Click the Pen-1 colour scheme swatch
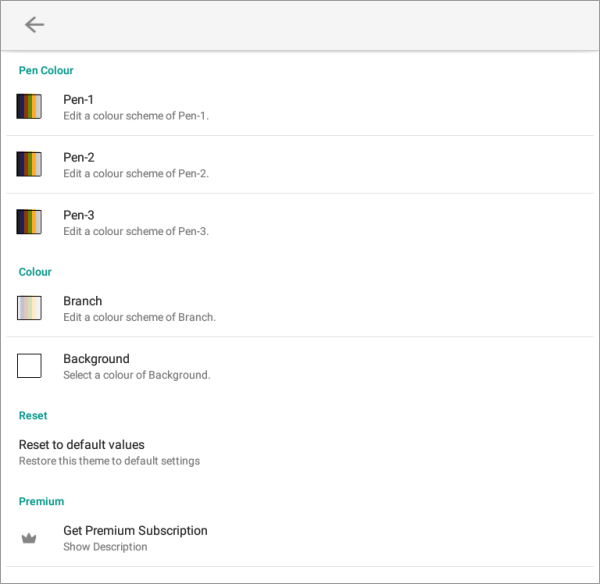Screen dimensions: 600x584 pyautogui.click(x=29, y=106)
